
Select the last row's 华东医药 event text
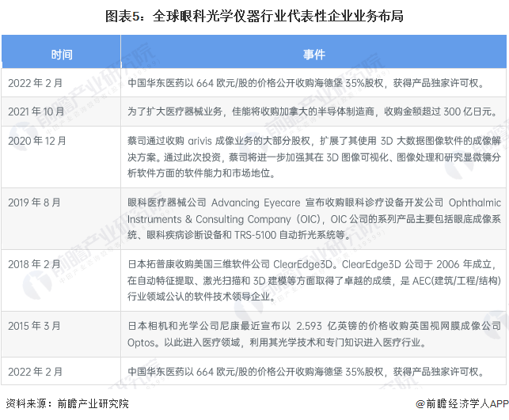pyautogui.click(x=306, y=372)
